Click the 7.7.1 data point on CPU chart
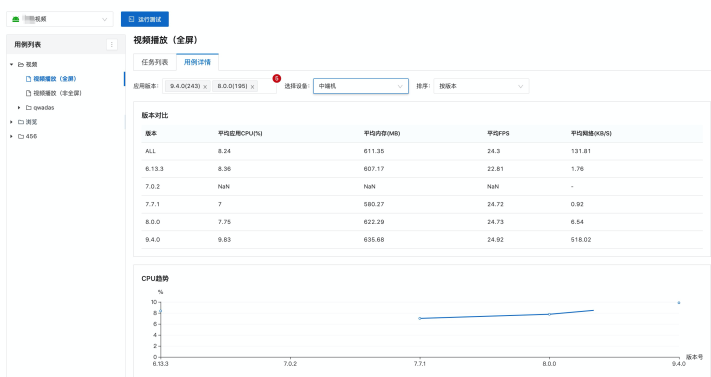Viewport: 711px width, 377px height. (x=420, y=318)
